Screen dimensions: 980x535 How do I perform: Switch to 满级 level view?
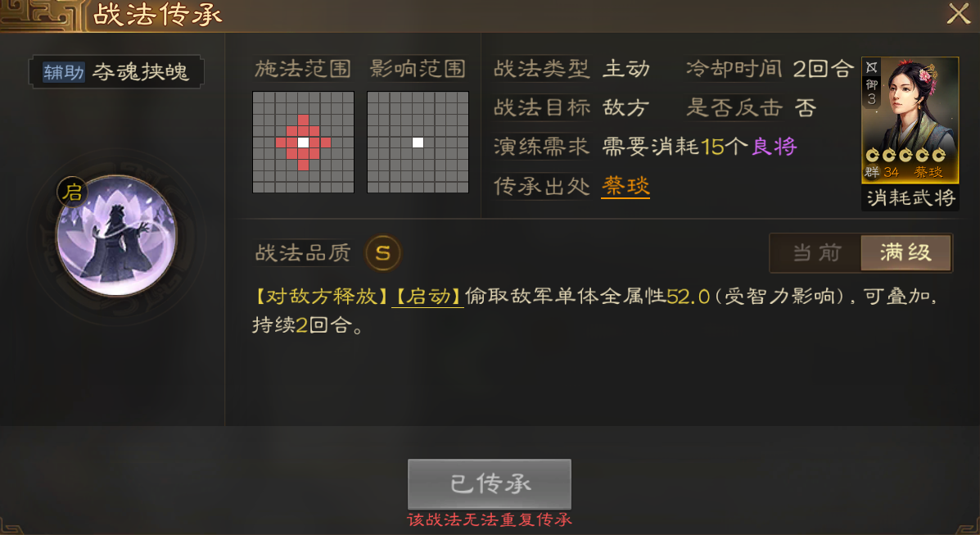pos(905,253)
